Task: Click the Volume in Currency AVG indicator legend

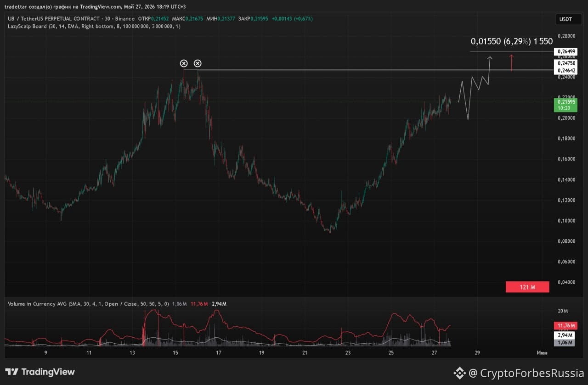Action: click(x=89, y=304)
